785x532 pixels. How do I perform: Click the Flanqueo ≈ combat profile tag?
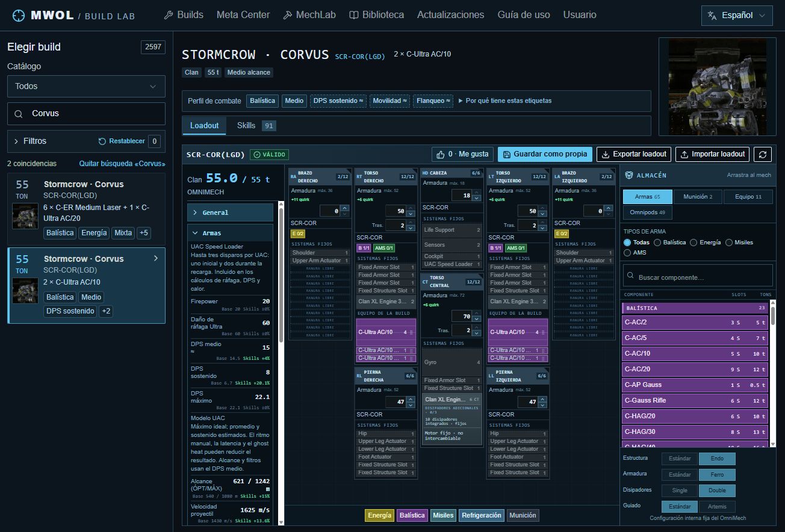coord(433,101)
